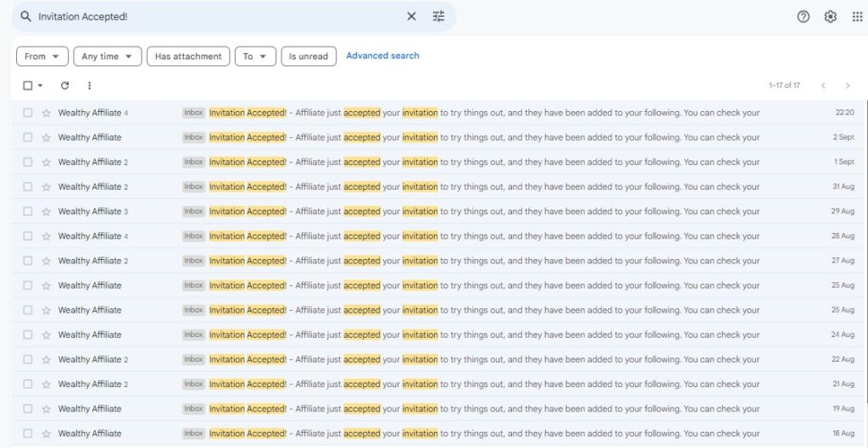Viewport: 868px width, 448px height.
Task: Star the email dated 22:20
Action: [47, 113]
